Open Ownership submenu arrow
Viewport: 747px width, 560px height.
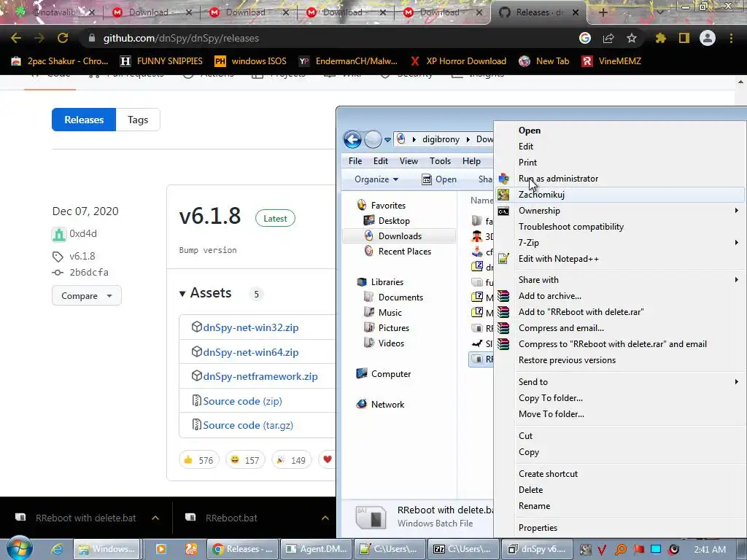[x=737, y=211]
